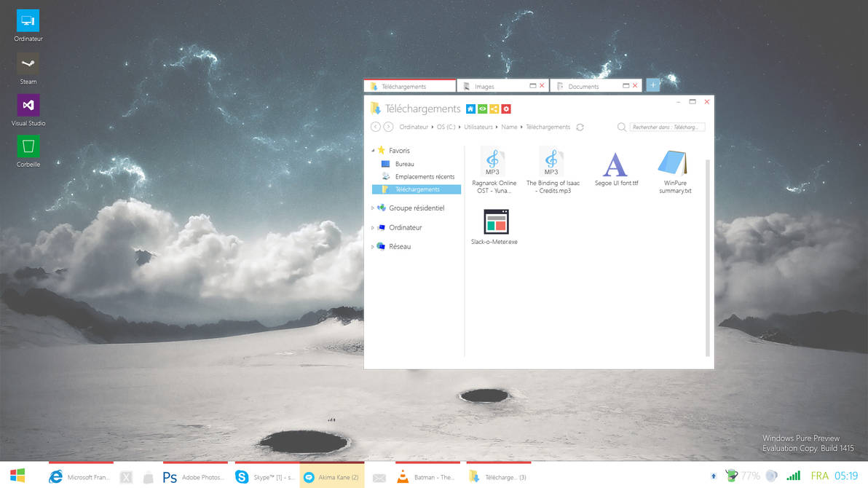Close the Documents tab
The width and height of the screenshot is (868, 488).
click(x=635, y=86)
